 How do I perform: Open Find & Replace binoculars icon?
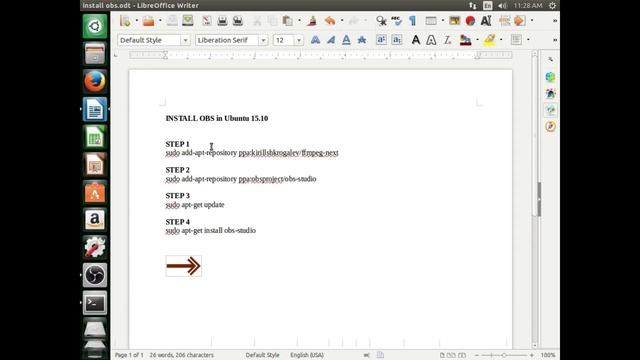click(381, 20)
